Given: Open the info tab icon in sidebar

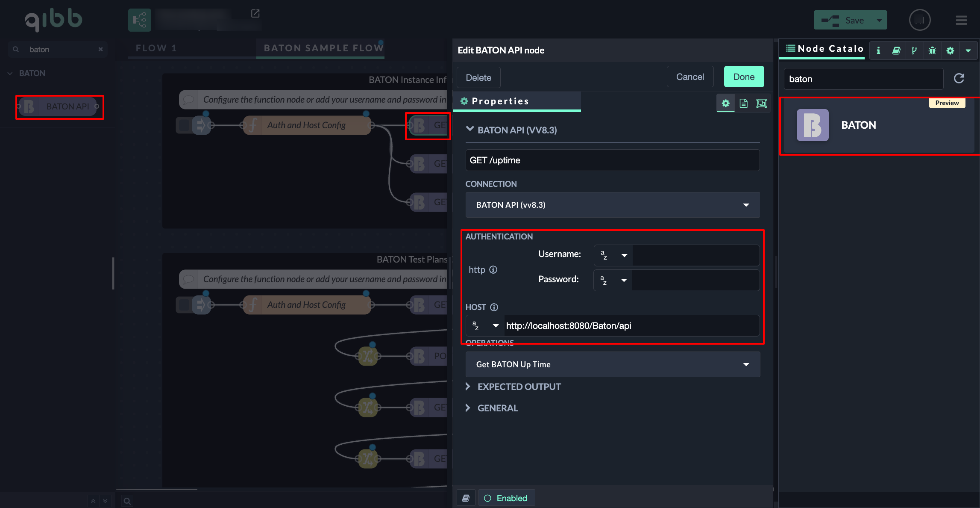Looking at the screenshot, I should [x=878, y=50].
